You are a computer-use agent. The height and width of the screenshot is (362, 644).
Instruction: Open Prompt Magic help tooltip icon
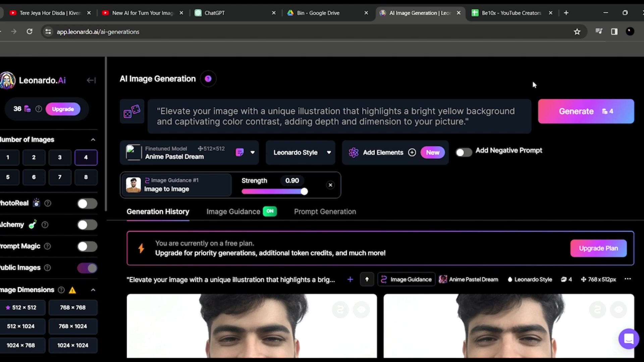pos(47,246)
